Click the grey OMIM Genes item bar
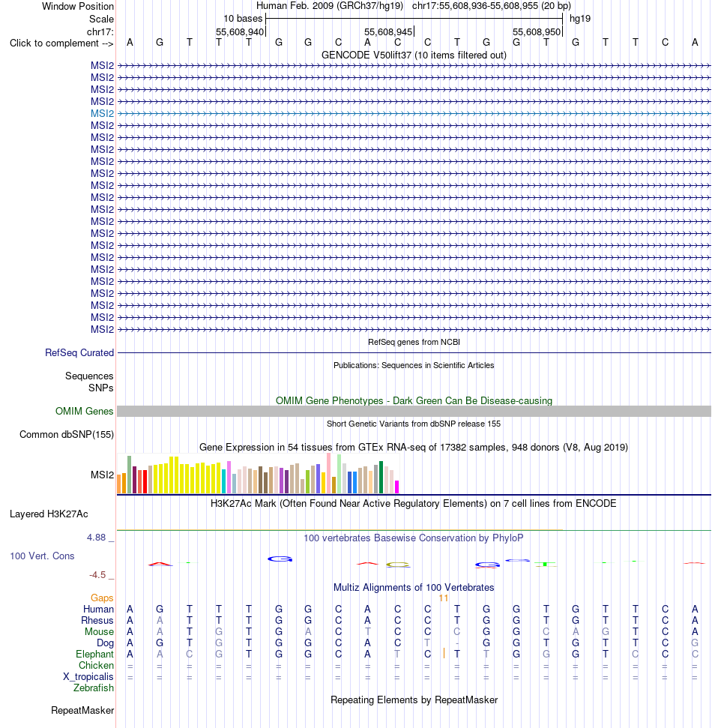The image size is (712, 728). tap(414, 412)
